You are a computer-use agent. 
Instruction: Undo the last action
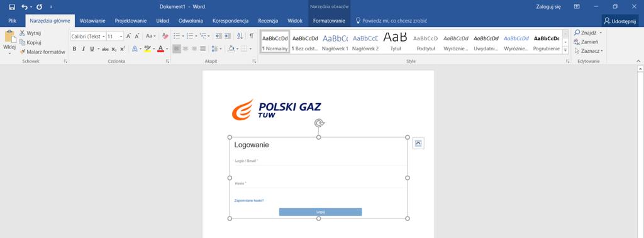coord(25,7)
